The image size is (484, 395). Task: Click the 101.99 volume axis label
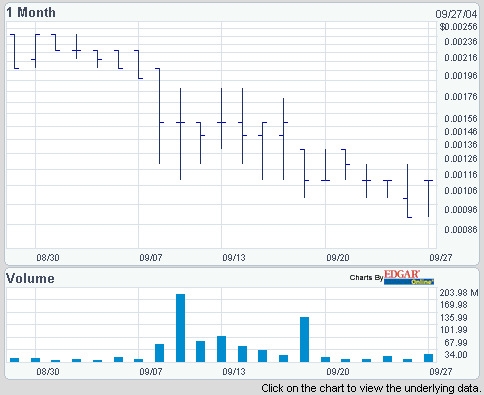coord(453,330)
